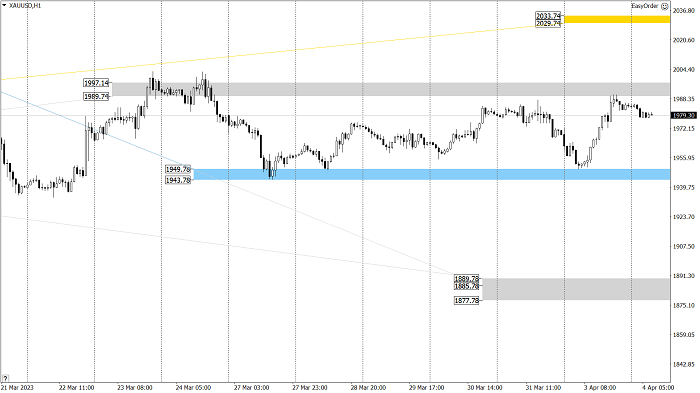Click the 31 Mar 11:00 time label
The width and height of the screenshot is (700, 393).
pos(543,387)
